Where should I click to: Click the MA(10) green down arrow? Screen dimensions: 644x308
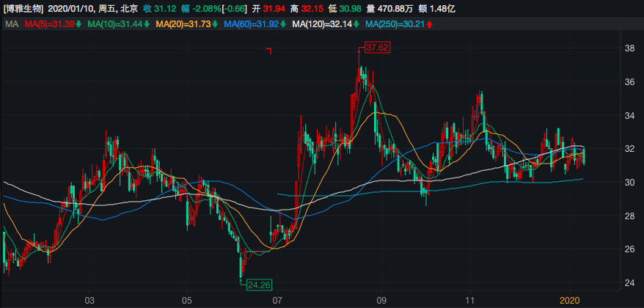click(x=148, y=25)
